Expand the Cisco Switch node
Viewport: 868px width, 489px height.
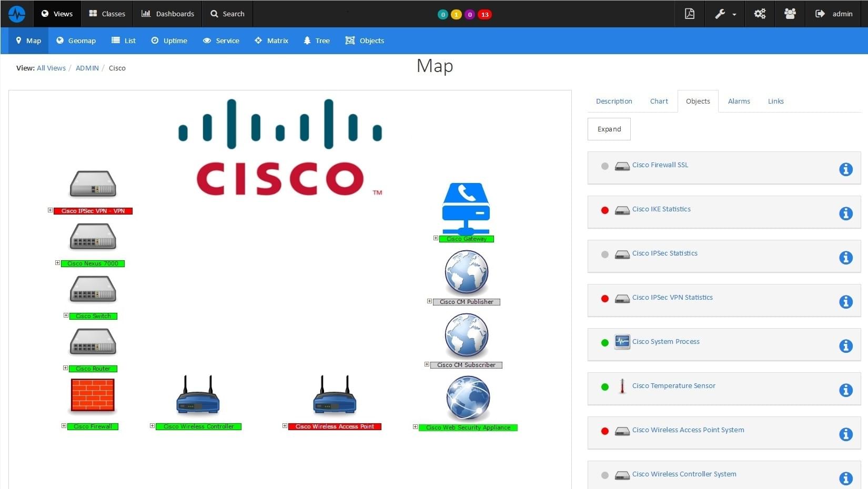pos(66,315)
